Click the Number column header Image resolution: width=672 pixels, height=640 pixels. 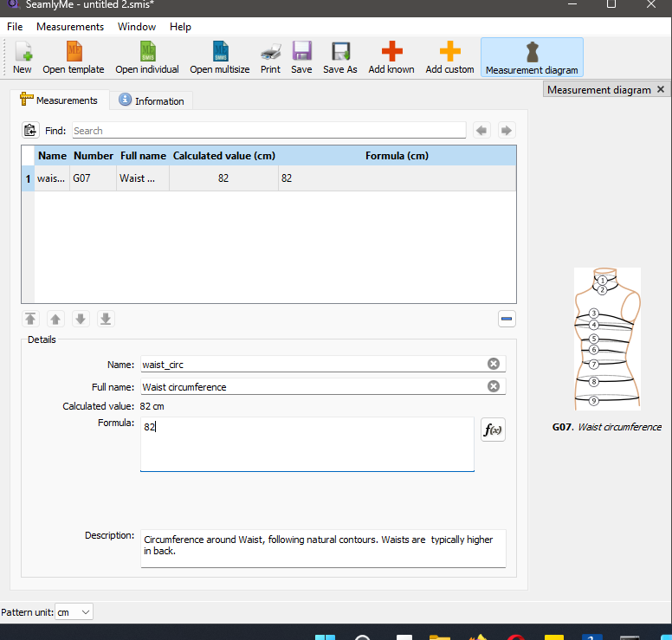point(94,156)
